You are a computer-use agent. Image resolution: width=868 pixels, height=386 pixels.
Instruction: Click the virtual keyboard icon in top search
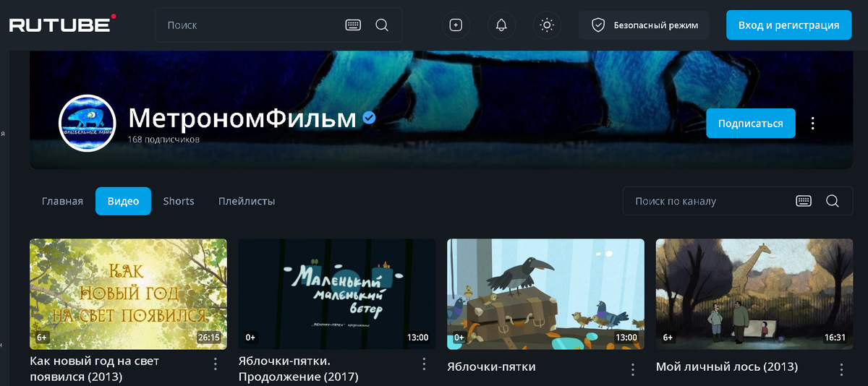[x=353, y=25]
